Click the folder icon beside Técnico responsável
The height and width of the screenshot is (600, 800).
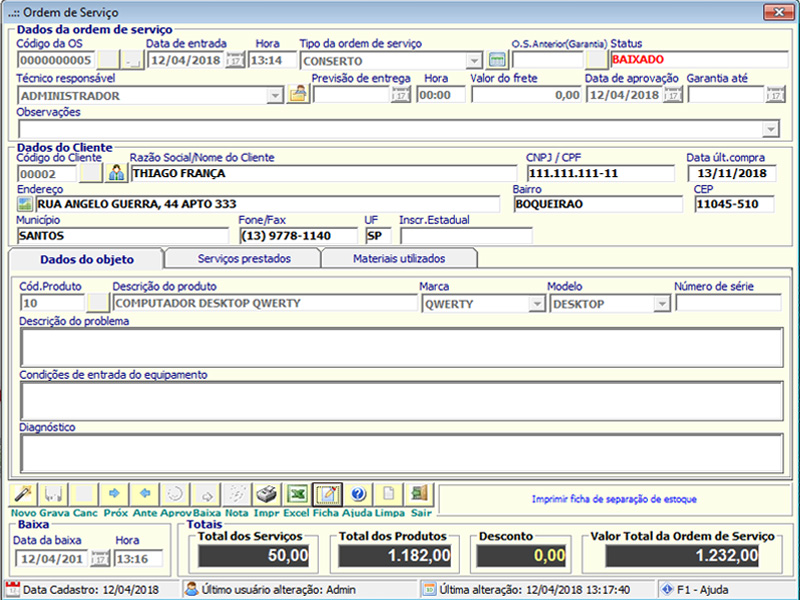tap(298, 94)
